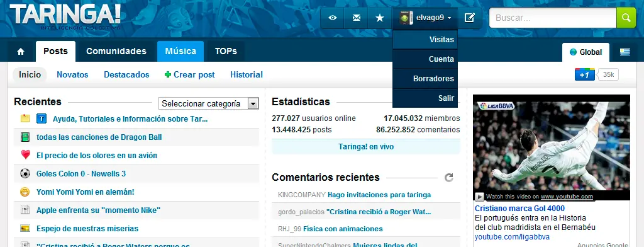Select the Inicio sub-tab

30,74
